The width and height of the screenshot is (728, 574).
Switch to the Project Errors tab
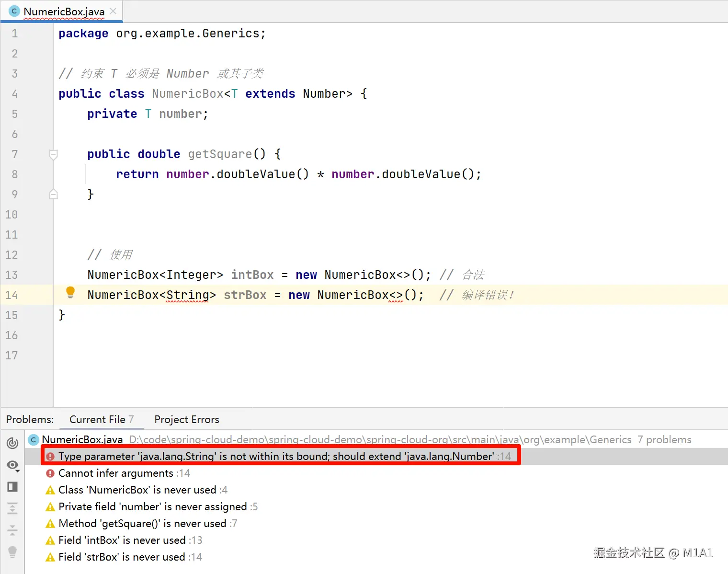coord(187,419)
